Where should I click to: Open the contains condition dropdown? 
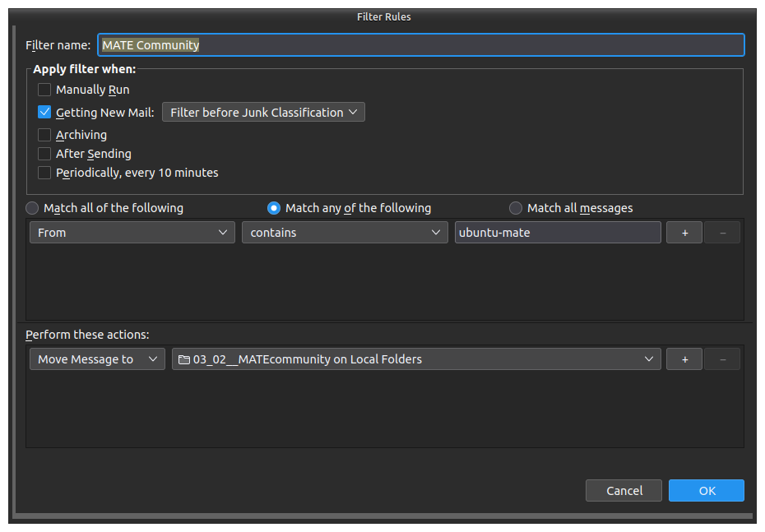click(x=345, y=233)
